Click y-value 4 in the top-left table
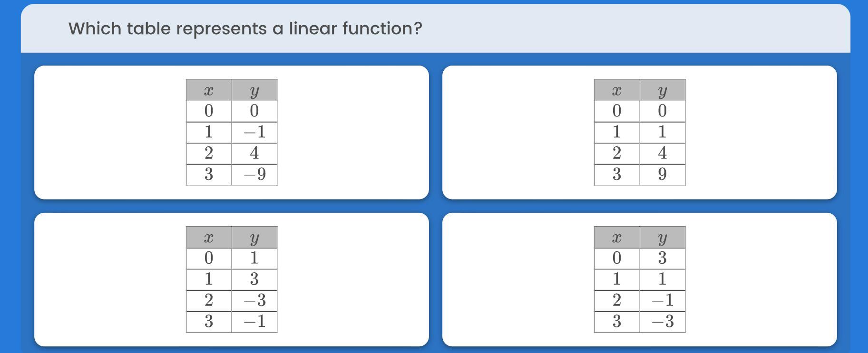This screenshot has width=868, height=353. (254, 153)
